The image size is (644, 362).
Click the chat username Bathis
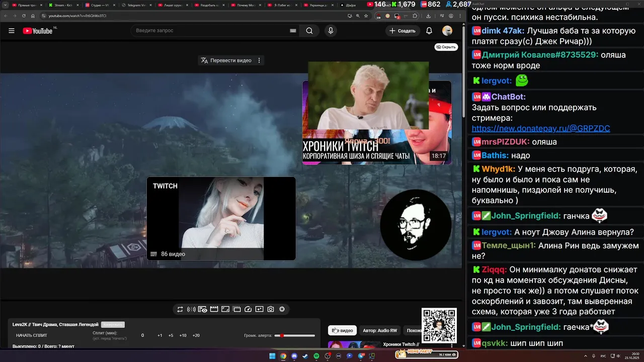(x=495, y=155)
